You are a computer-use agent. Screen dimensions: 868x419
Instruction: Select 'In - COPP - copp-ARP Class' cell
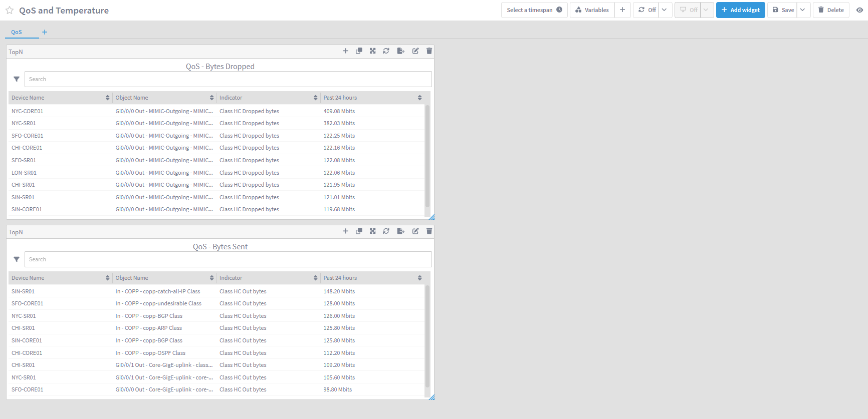[148, 328]
